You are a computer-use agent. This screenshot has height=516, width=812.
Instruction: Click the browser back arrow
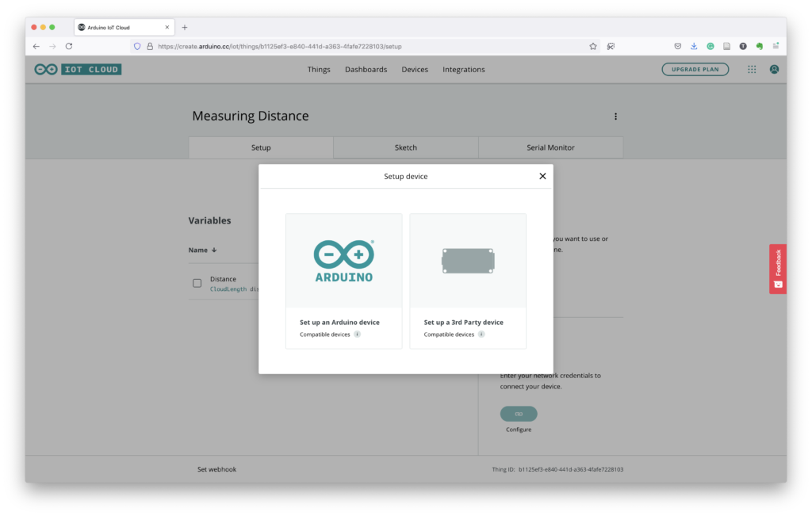[x=36, y=46]
